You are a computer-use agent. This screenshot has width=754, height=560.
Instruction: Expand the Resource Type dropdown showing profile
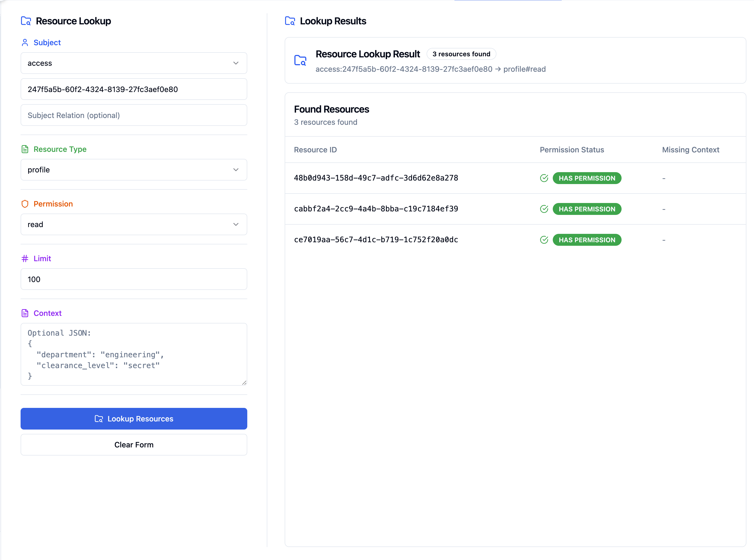(x=134, y=170)
